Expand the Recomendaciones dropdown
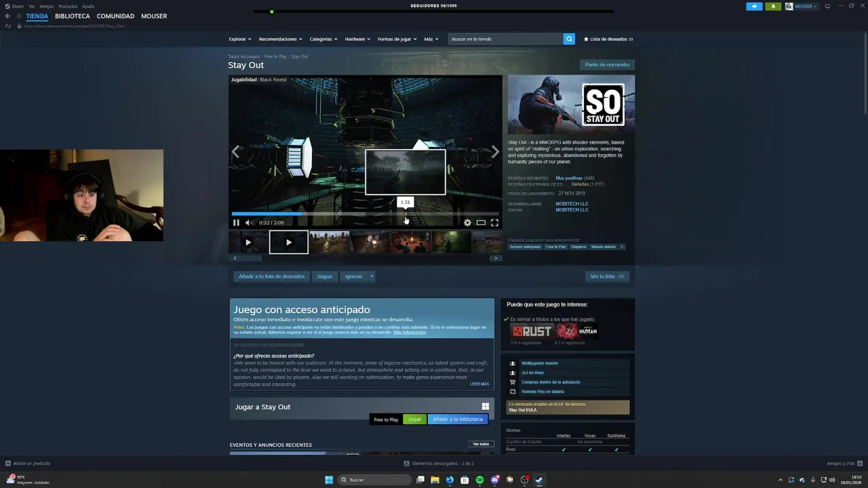868x488 pixels. point(281,39)
